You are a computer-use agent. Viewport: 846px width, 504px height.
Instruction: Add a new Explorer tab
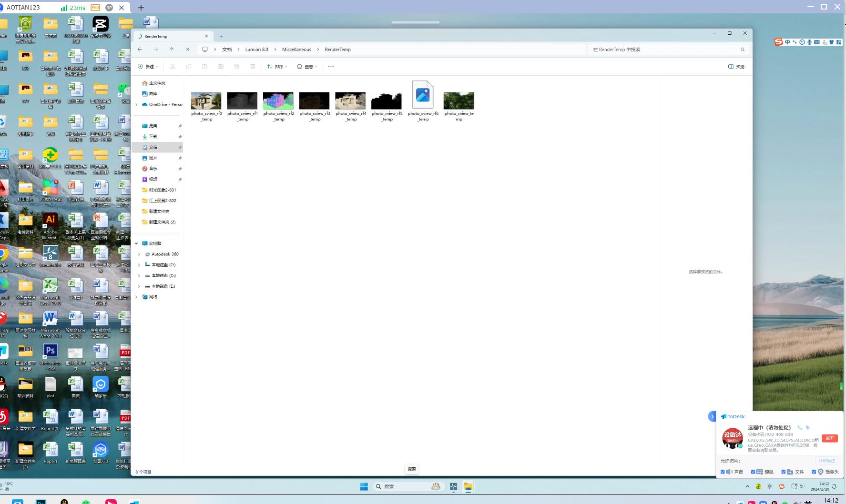pos(221,36)
